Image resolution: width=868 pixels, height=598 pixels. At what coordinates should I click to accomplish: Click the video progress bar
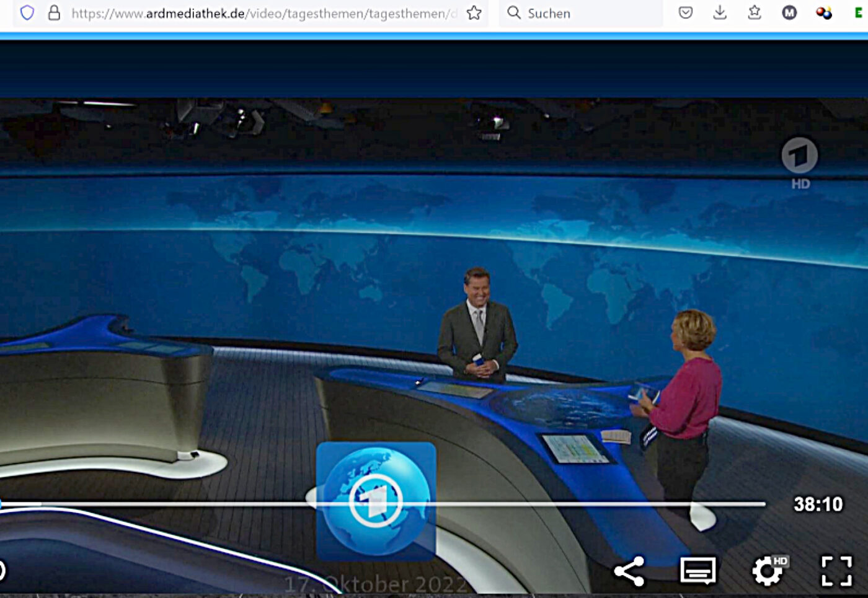(383, 504)
